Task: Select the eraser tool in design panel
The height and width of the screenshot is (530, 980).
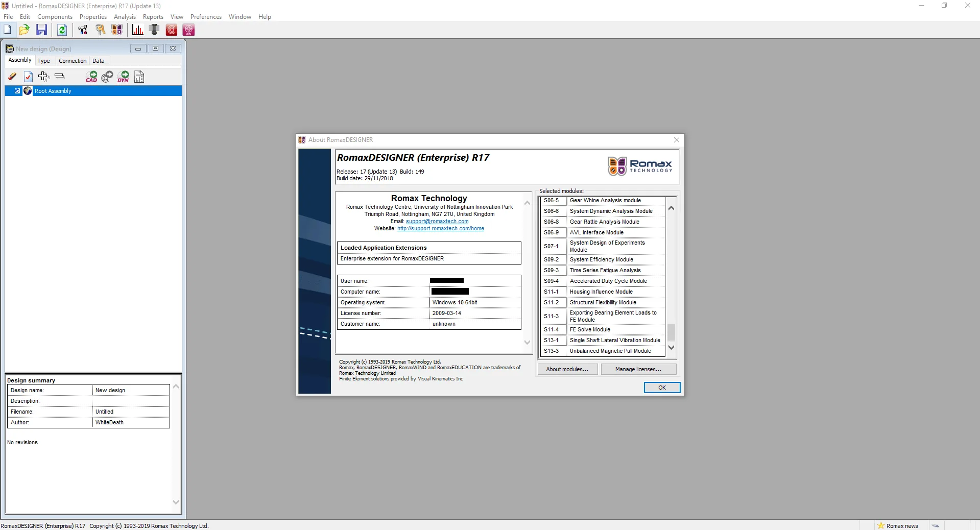Action: [x=12, y=77]
